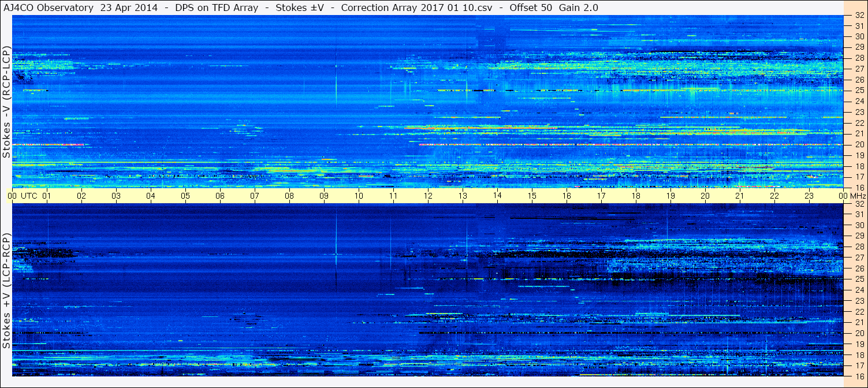Select 'Correction Array 2017 01 10.csv' filename
The height and width of the screenshot is (388, 868).
pyautogui.click(x=417, y=8)
